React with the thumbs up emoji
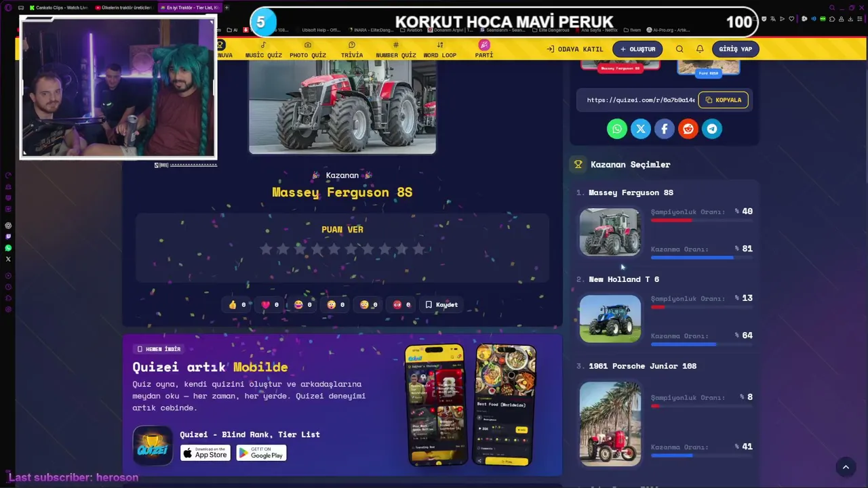868x488 pixels. click(x=237, y=305)
